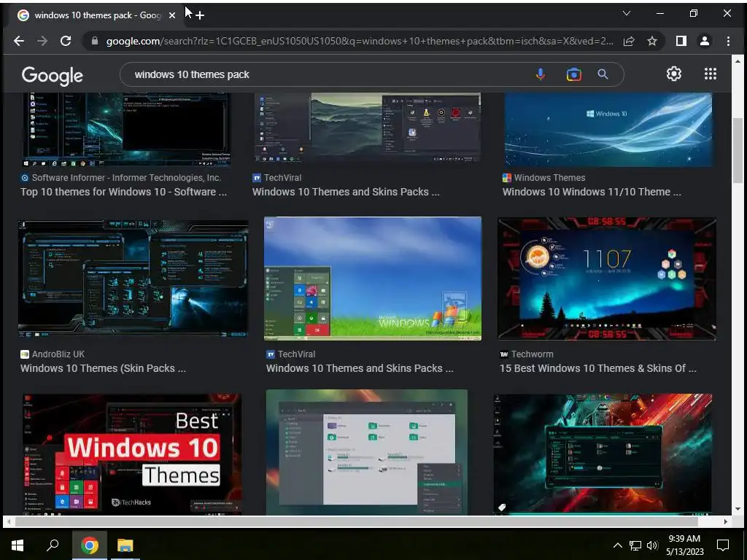This screenshot has height=560, width=747.
Task: Open the gray file explorer theme image
Action: pos(367,452)
